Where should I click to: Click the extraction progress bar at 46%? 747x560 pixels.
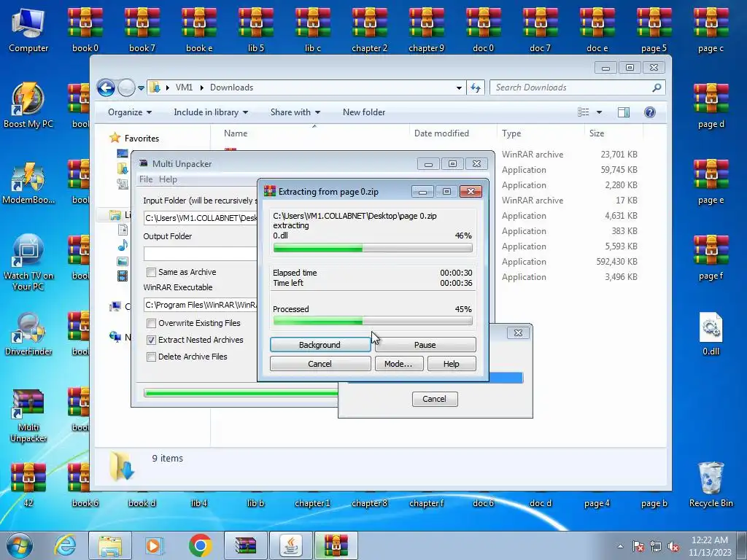(373, 248)
